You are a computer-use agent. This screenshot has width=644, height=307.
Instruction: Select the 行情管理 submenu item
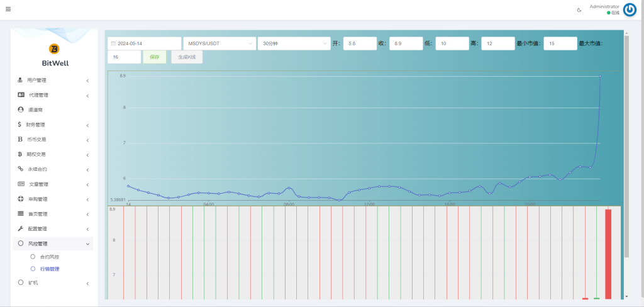tap(49, 269)
